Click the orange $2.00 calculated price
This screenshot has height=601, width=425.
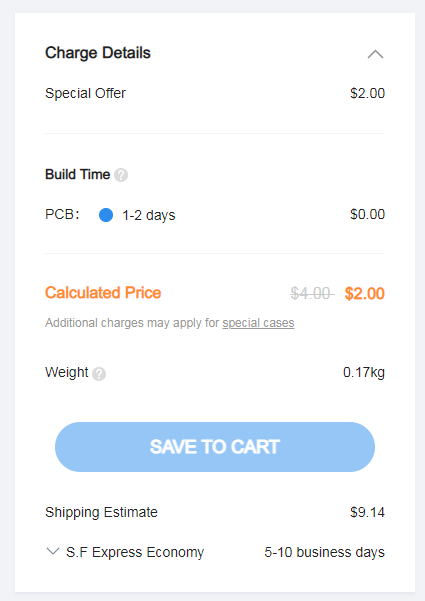[364, 294]
